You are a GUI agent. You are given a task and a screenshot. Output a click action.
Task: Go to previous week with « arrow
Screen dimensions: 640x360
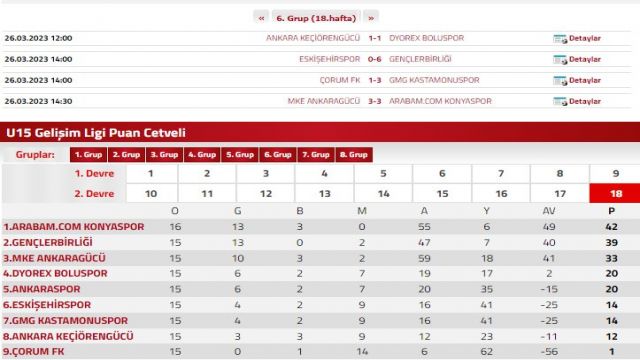coord(261,18)
